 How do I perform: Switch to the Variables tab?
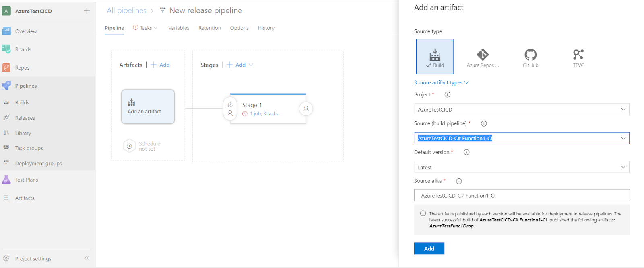tap(179, 28)
